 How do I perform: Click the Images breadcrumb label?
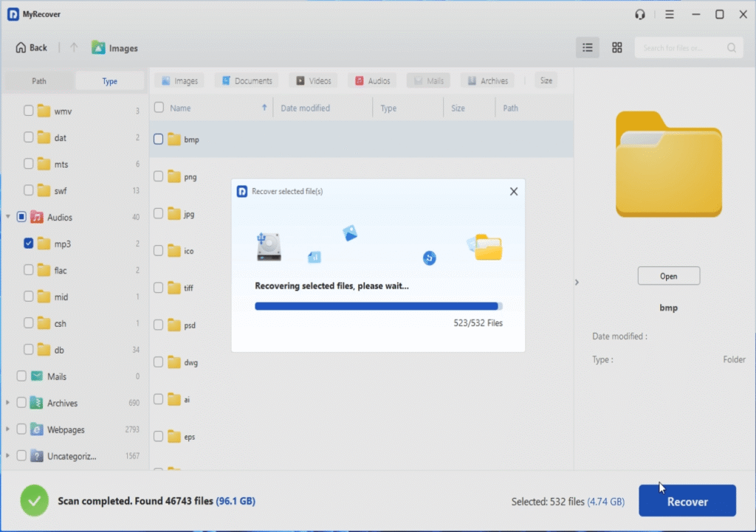123,48
